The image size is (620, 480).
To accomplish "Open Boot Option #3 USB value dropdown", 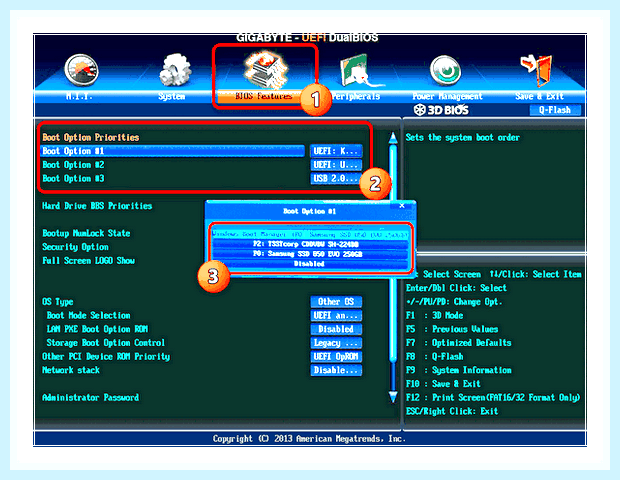I will (336, 178).
